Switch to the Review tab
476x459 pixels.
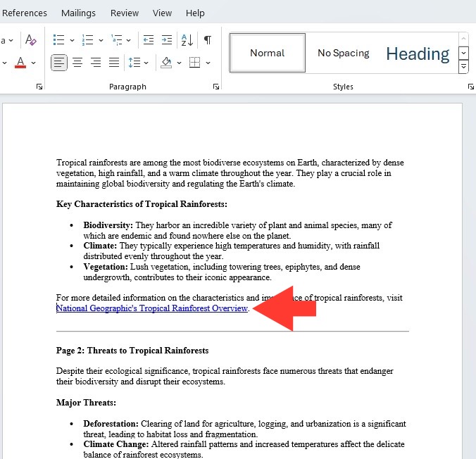click(x=125, y=13)
